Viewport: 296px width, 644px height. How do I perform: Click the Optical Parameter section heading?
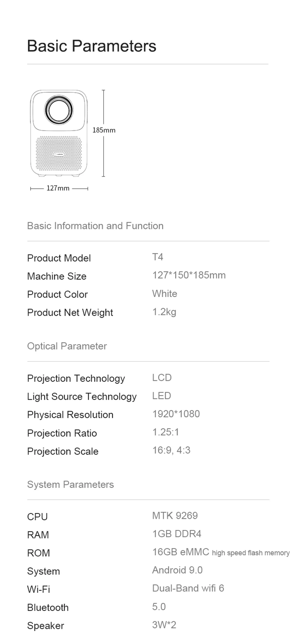pos(67,346)
